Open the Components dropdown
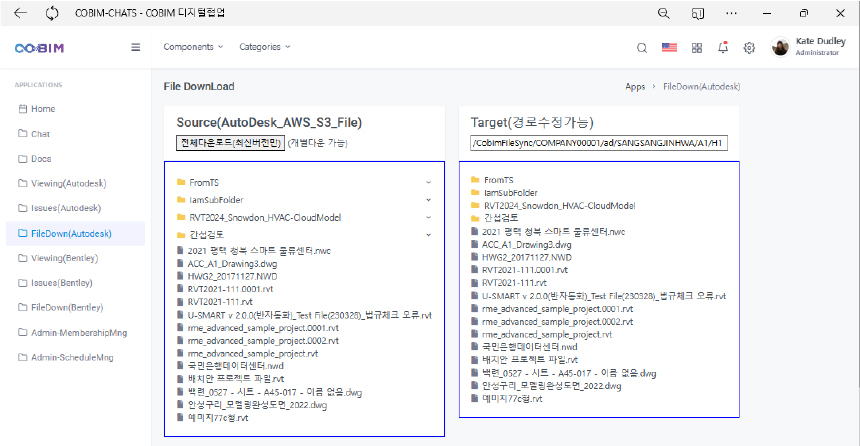The height and width of the screenshot is (446, 860). 193,47
